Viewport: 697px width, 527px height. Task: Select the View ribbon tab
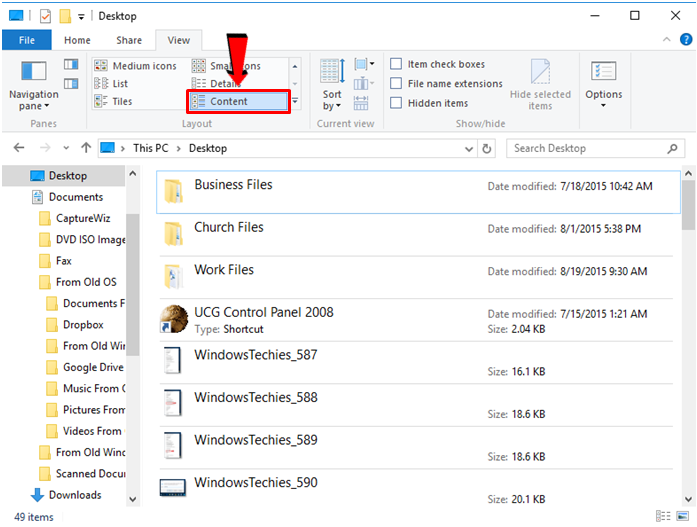tap(179, 40)
